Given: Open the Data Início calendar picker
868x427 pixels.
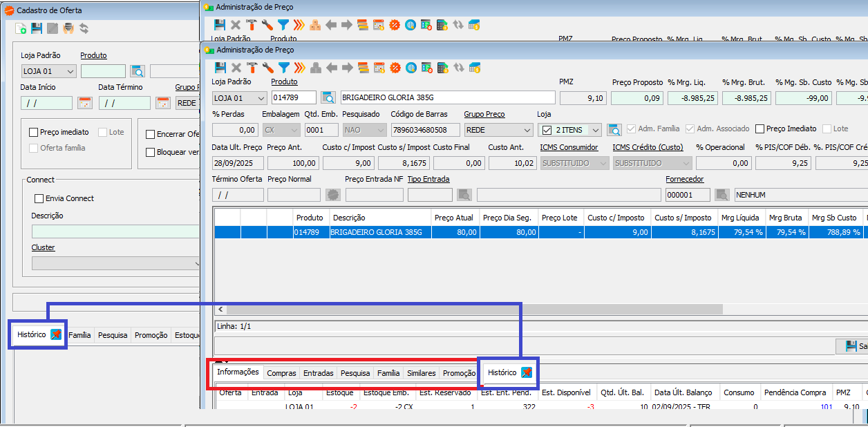Looking at the screenshot, I should coord(84,103).
